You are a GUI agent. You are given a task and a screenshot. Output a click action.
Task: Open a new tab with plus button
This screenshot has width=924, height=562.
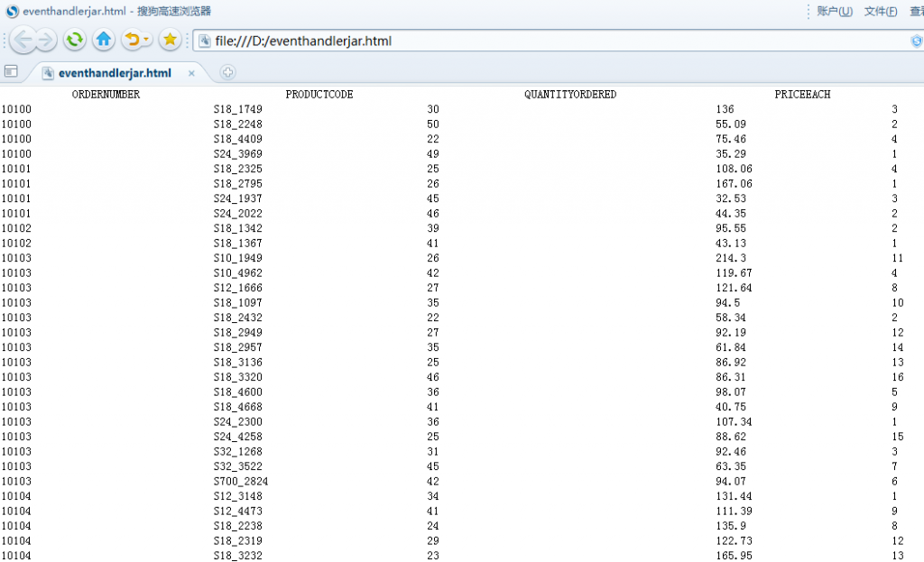pyautogui.click(x=227, y=72)
